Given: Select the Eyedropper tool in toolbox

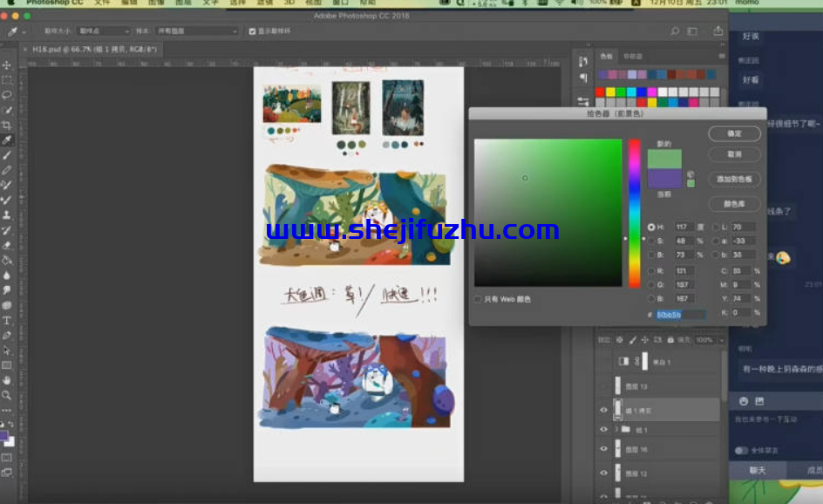Looking at the screenshot, I should 7,140.
